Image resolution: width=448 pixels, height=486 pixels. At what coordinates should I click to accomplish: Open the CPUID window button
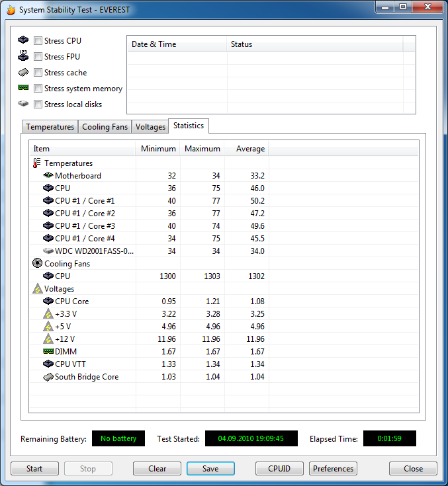pos(279,469)
